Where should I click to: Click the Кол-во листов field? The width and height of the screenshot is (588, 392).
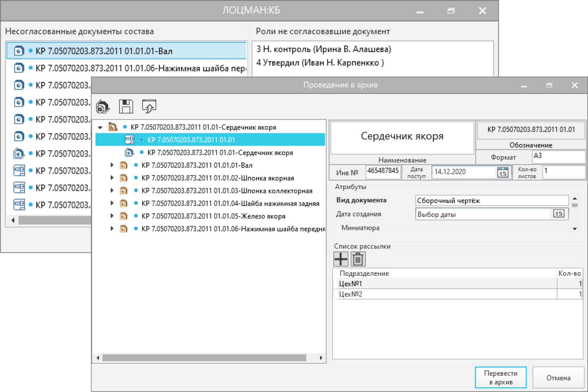[563, 172]
